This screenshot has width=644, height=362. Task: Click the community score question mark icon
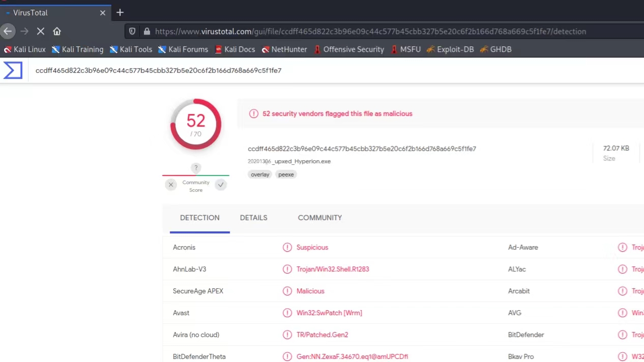click(x=196, y=168)
